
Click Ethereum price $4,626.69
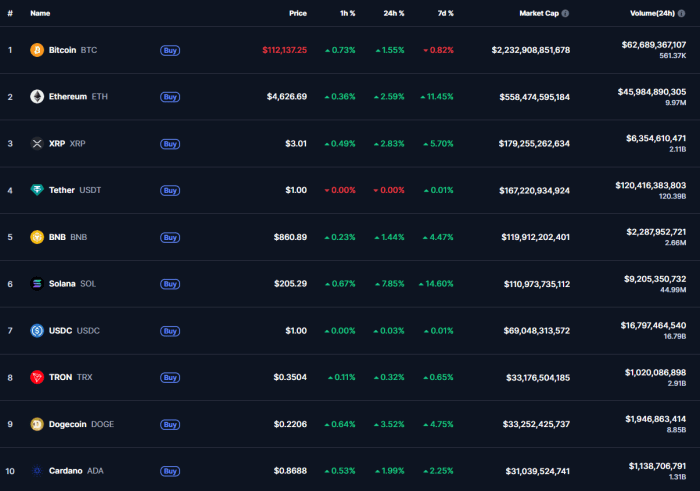pos(287,96)
